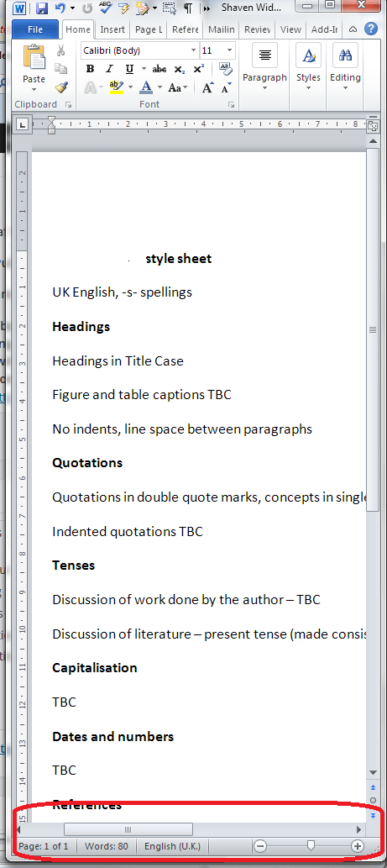This screenshot has height=868, width=387.
Task: Click the tab selector L icon
Action: point(22,125)
